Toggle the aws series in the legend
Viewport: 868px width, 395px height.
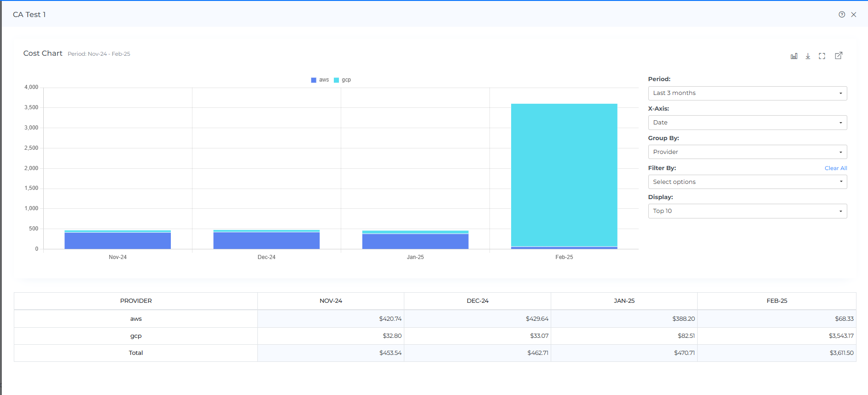point(320,80)
